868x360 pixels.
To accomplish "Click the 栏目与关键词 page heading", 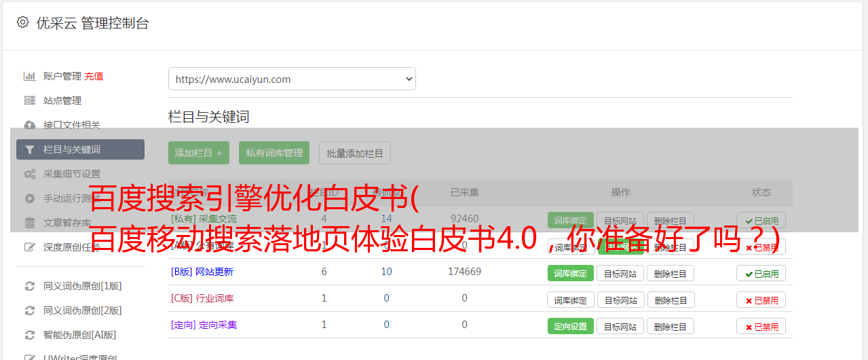I will pos(209,117).
